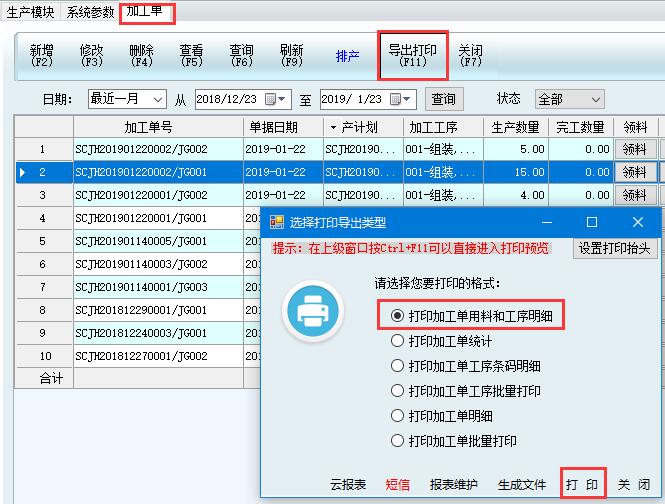Click the 新增 (F2) toolbar button
This screenshot has height=504, width=665.
[41, 56]
